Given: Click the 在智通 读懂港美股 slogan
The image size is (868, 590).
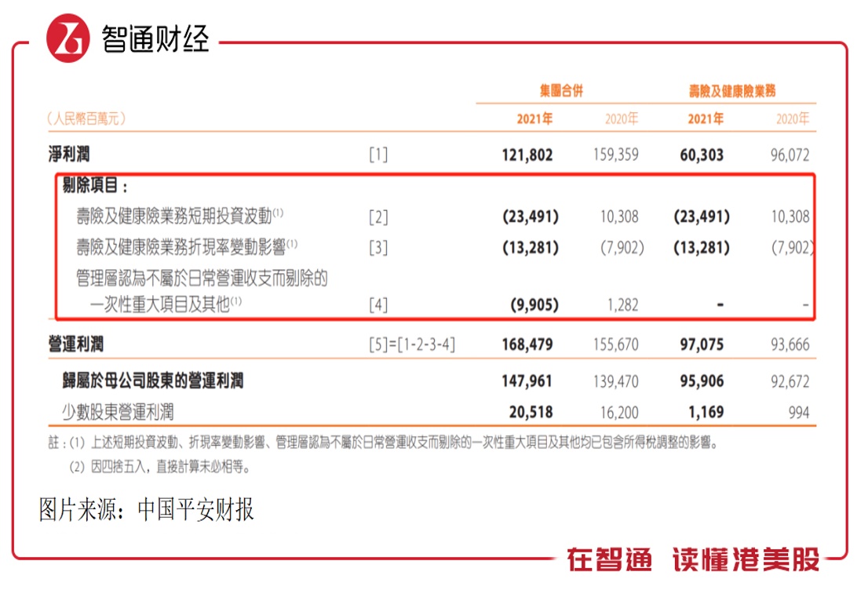Looking at the screenshot, I should (x=693, y=559).
